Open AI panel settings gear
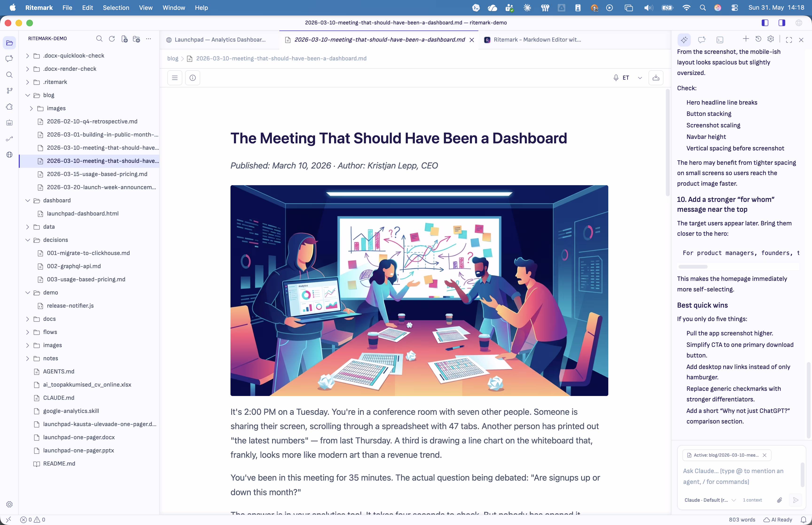This screenshot has height=525, width=812. (x=771, y=39)
